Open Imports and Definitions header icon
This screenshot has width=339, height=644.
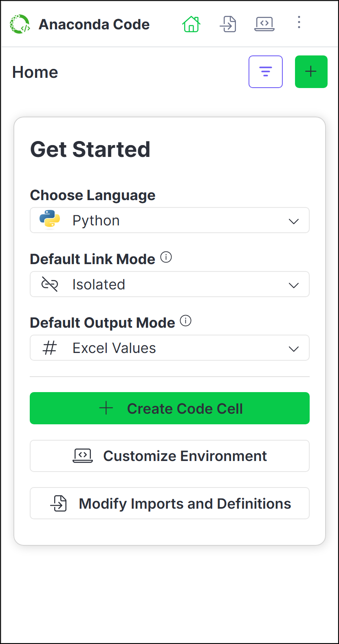tap(228, 24)
